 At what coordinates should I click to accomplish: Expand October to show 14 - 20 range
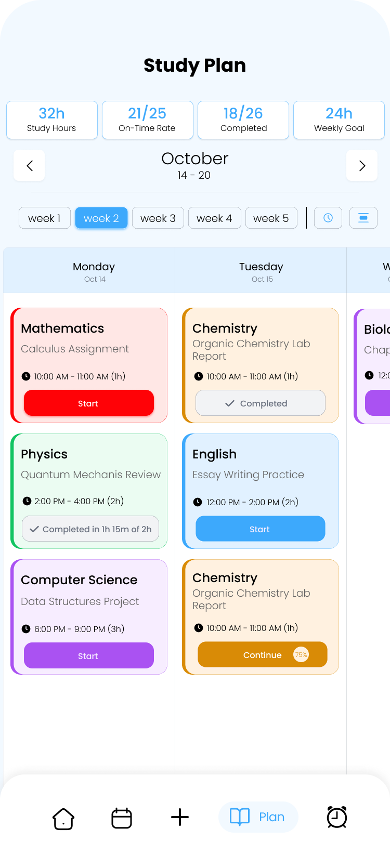coord(194,164)
